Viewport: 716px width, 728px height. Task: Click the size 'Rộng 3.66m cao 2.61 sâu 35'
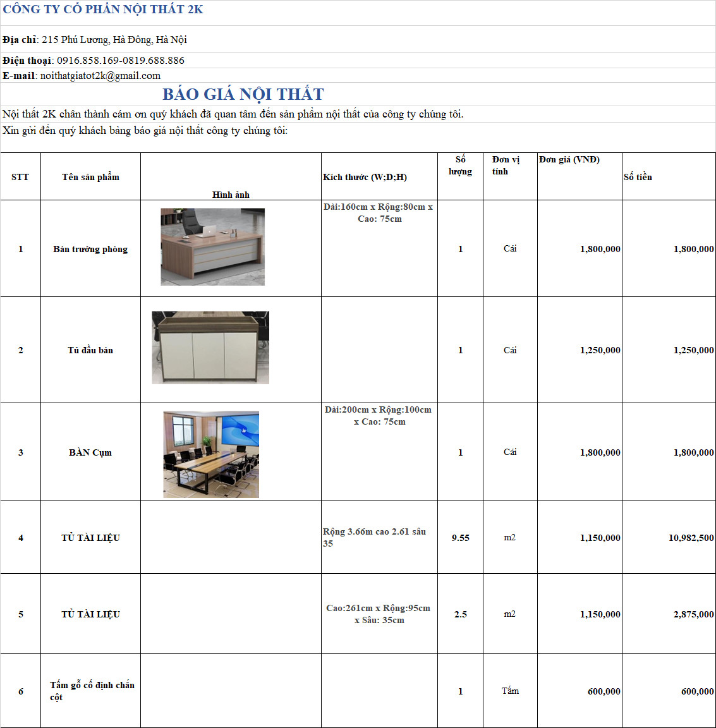click(x=374, y=537)
